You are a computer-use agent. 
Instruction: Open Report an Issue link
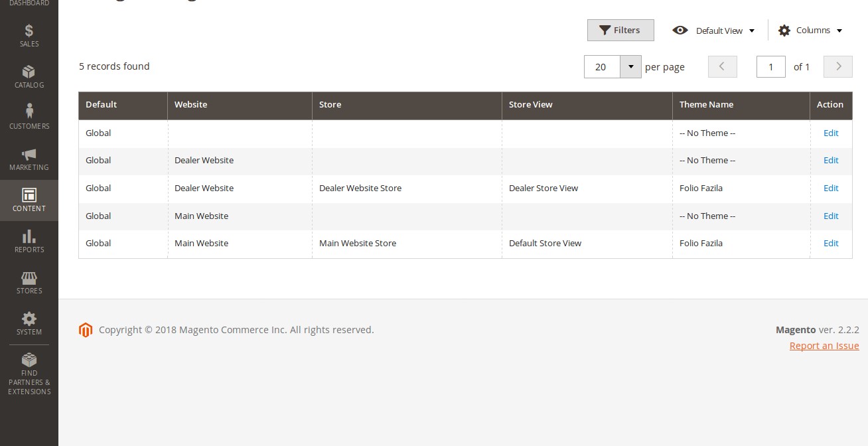(824, 345)
